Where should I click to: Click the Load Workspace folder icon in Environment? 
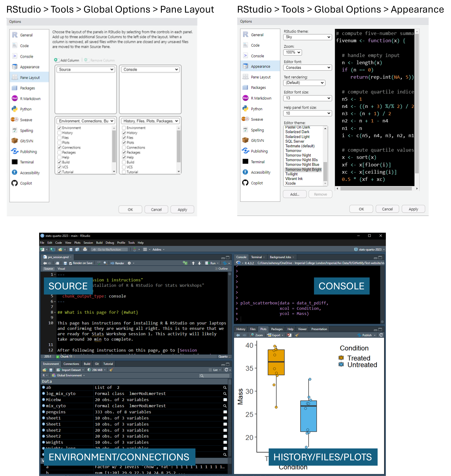point(44,370)
